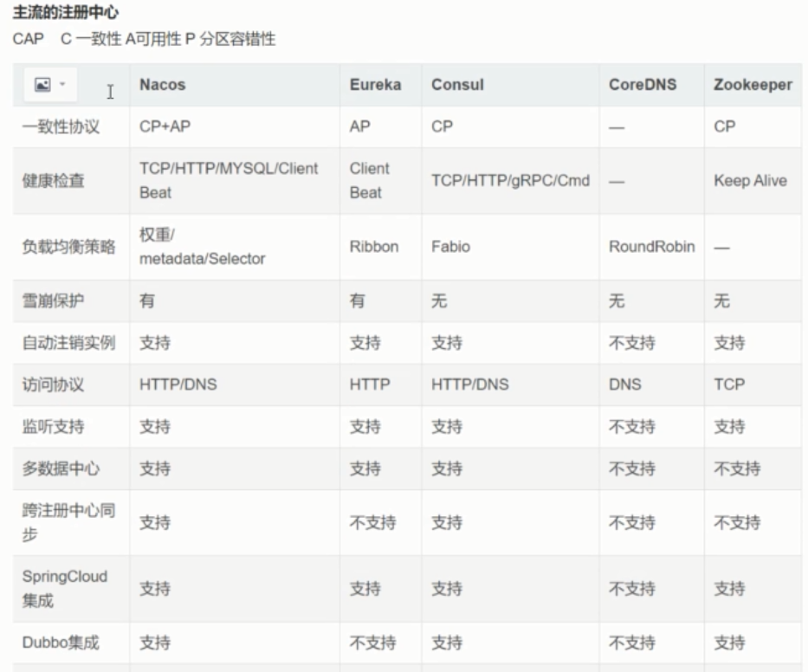Screen dimensions: 808x672
Task: Select the AP cell under Eureka
Action: [x=359, y=126]
